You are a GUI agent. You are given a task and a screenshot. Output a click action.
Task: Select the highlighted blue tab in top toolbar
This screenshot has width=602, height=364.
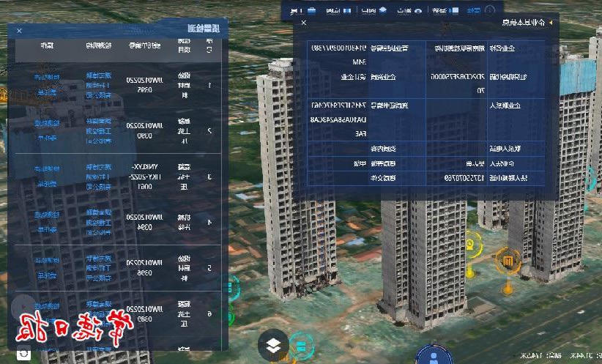[x=473, y=10]
